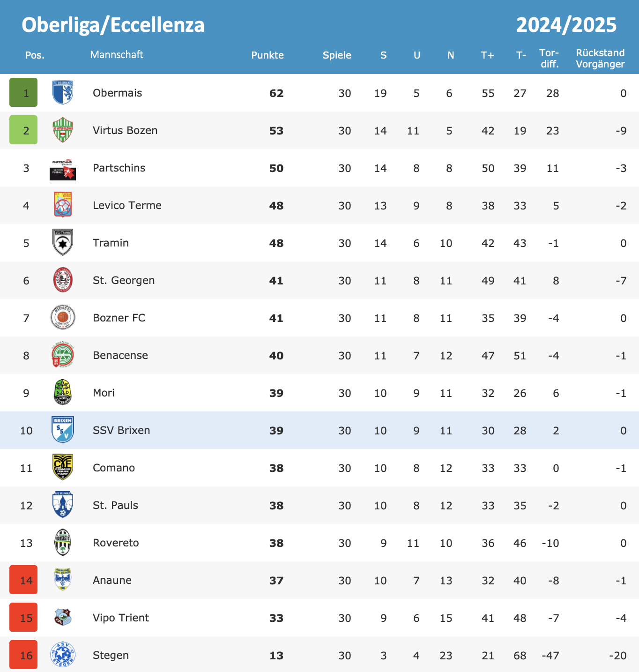The width and height of the screenshot is (639, 672).
Task: Select the Tramin shield crest
Action: [63, 242]
